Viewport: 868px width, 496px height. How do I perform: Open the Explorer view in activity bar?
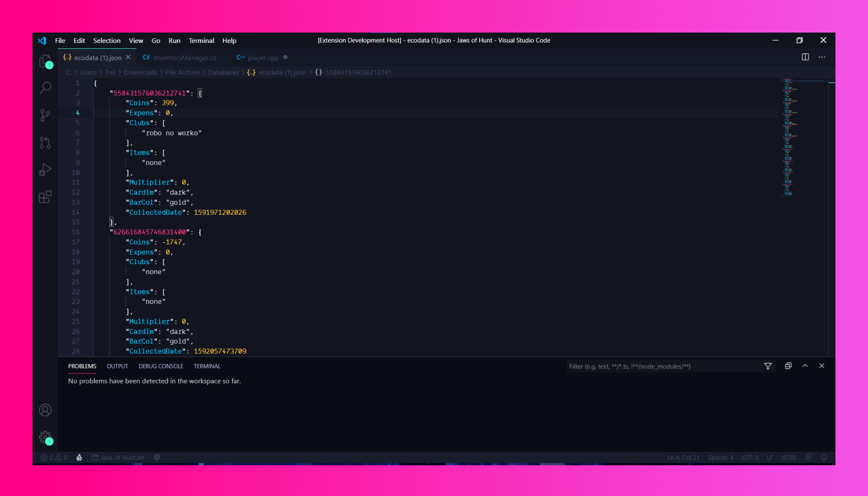45,61
